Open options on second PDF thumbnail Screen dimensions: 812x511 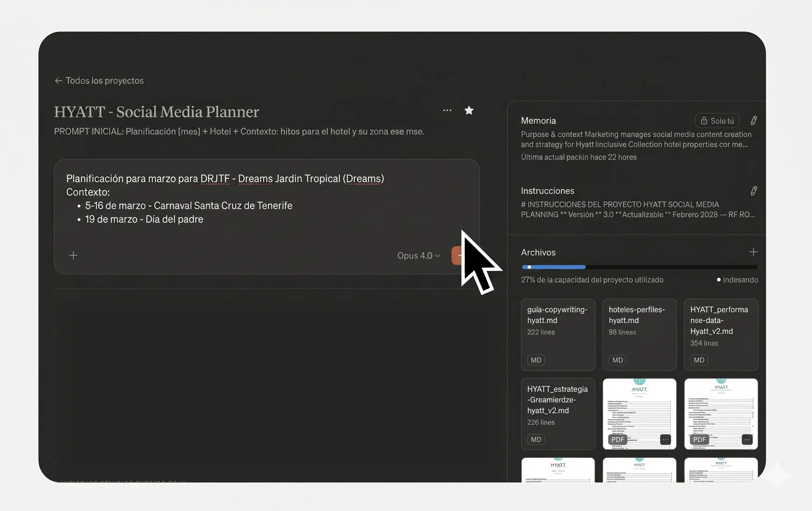747,440
